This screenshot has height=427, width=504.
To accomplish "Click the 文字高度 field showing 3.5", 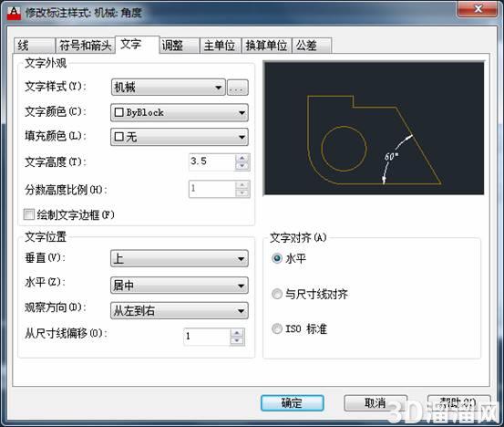I will pos(212,161).
